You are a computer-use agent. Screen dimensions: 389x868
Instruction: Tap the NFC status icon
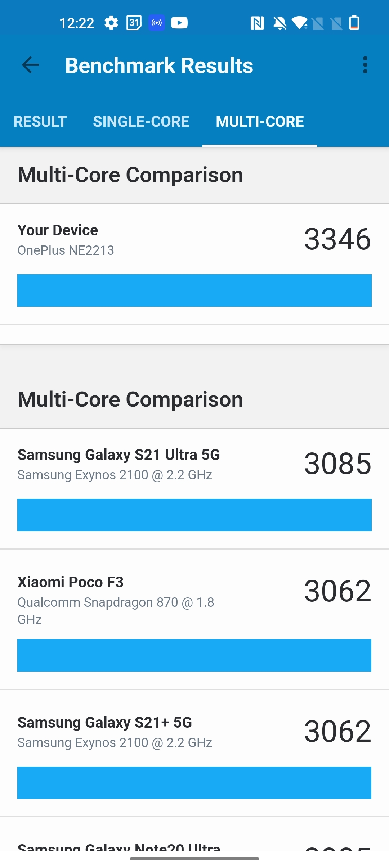pos(257,23)
